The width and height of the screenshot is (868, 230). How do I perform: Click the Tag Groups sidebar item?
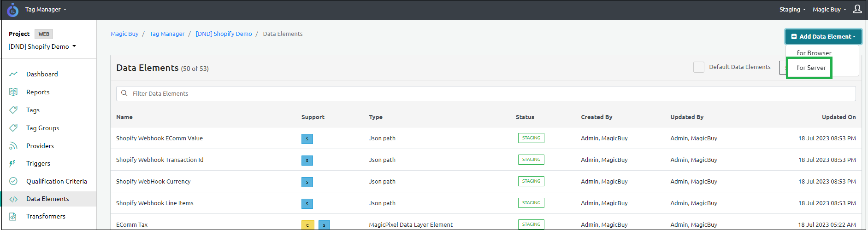[42, 128]
